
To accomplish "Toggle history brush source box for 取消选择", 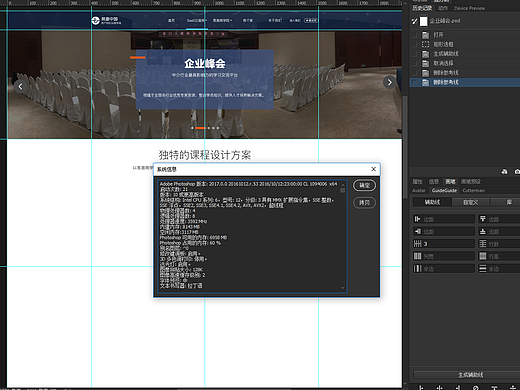I will tap(414, 63).
